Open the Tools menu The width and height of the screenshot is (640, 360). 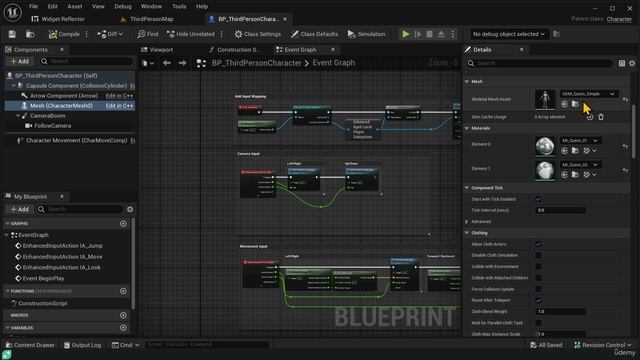[x=179, y=7]
